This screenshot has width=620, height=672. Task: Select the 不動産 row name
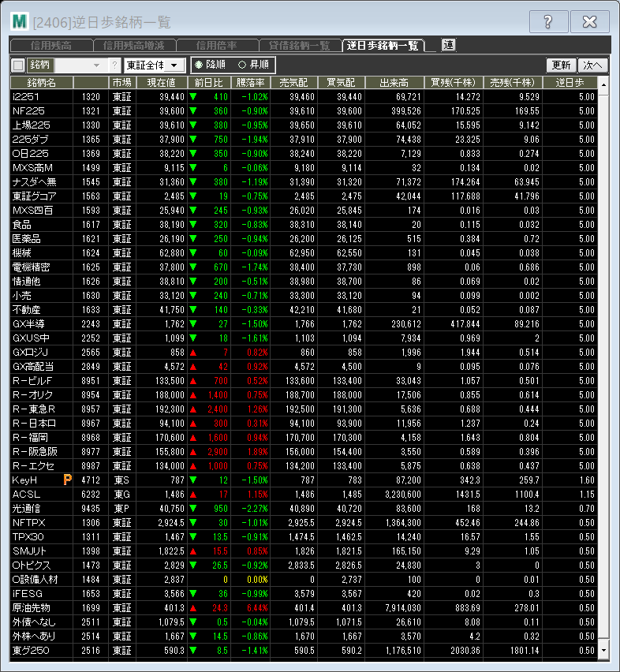(x=26, y=310)
